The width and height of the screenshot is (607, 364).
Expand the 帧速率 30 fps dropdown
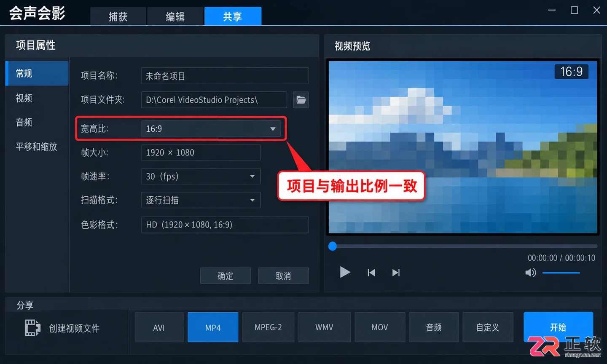tap(201, 176)
